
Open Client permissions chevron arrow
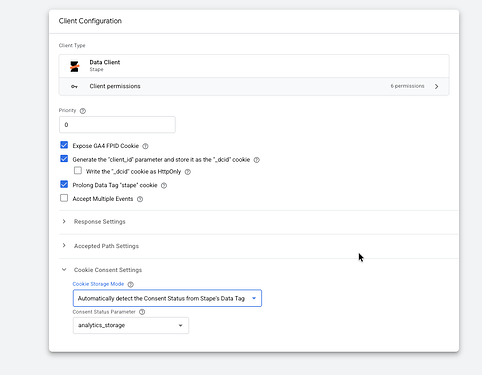[436, 86]
